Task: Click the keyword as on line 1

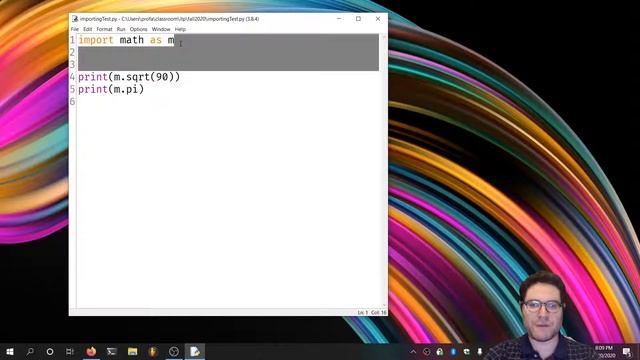Action: 156,40
